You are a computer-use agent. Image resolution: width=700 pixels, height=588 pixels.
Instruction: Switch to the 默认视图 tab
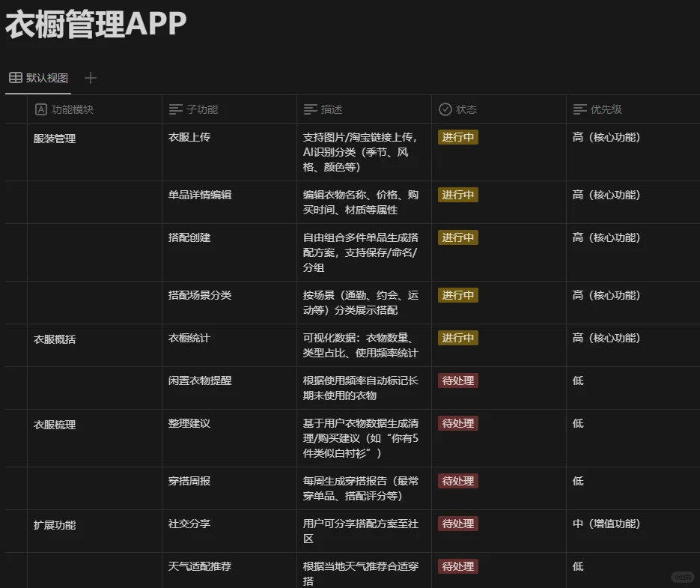tap(43, 78)
